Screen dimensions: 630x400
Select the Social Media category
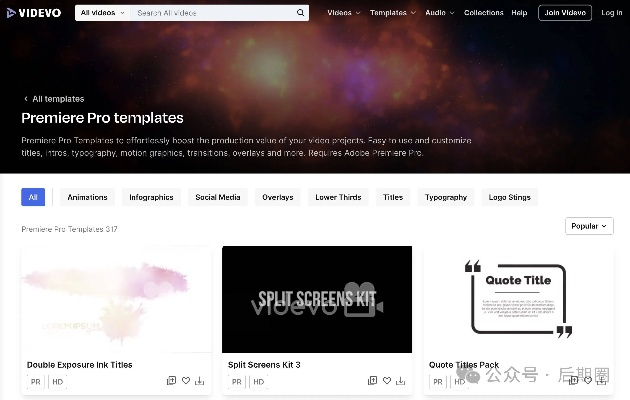[x=218, y=197]
